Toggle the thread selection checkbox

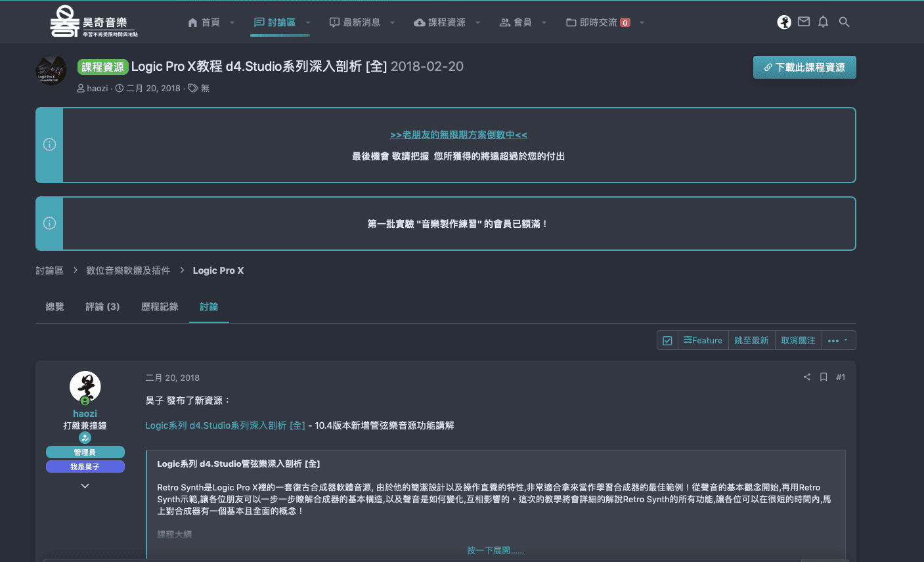point(667,340)
